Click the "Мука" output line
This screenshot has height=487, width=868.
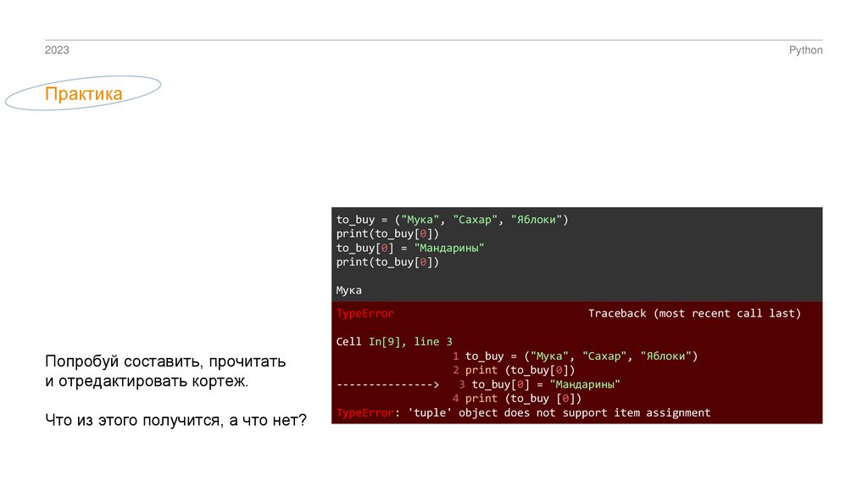348,290
